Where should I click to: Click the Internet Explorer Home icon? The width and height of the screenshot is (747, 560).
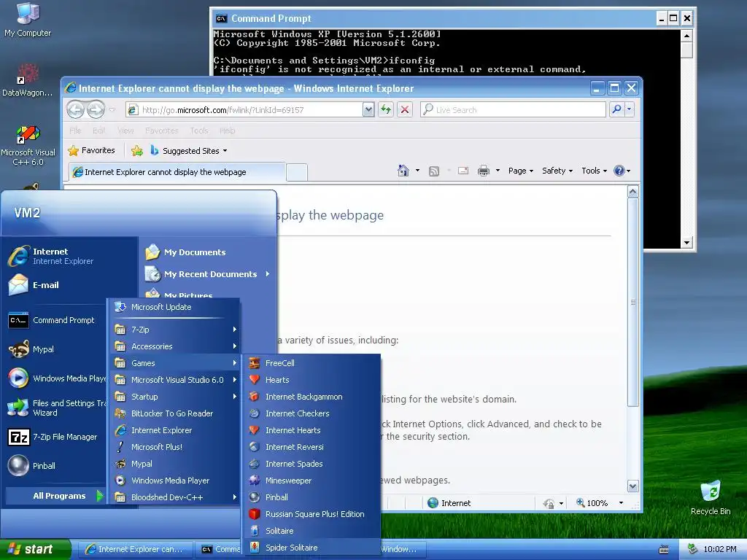(403, 171)
